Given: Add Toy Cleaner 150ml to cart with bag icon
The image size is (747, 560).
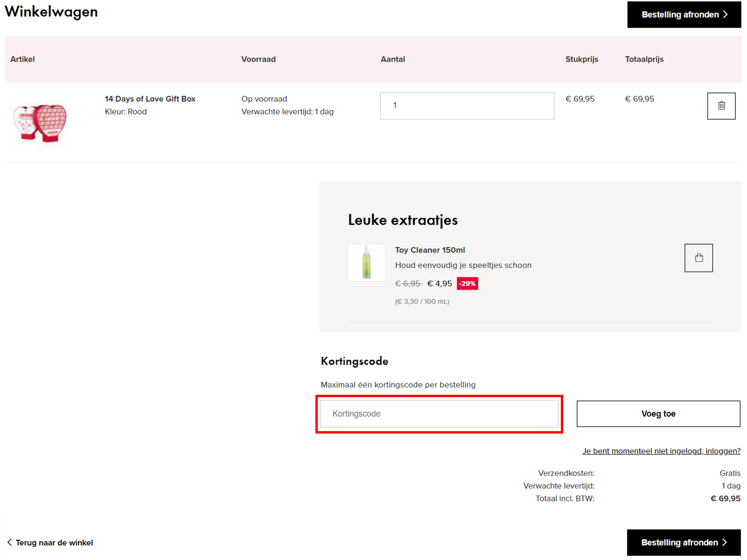Looking at the screenshot, I should [698, 258].
